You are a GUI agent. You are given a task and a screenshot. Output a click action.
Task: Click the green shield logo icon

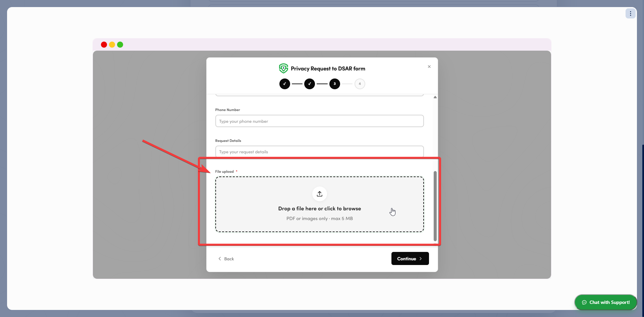[x=283, y=68]
